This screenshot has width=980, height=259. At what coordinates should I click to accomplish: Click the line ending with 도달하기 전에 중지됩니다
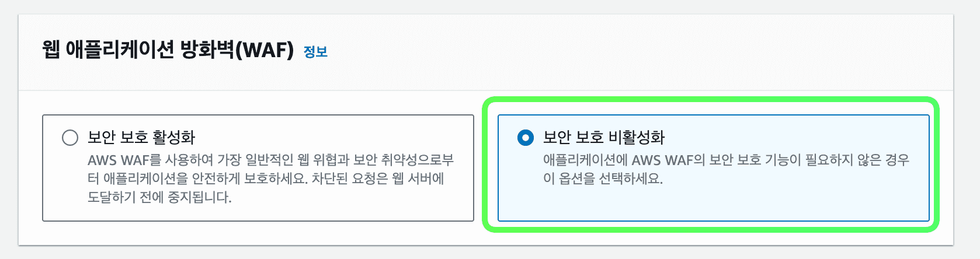159,197
